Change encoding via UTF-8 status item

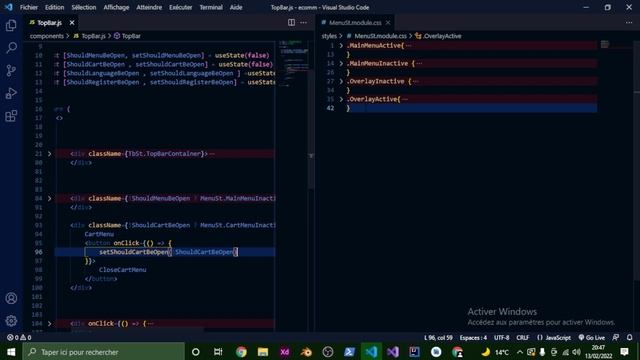[x=502, y=338]
